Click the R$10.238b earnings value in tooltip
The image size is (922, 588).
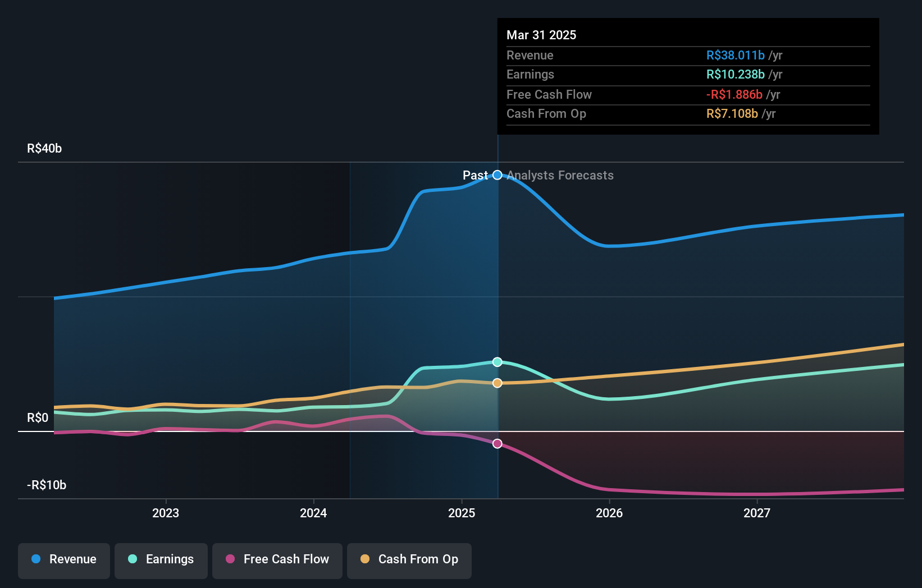coord(736,74)
